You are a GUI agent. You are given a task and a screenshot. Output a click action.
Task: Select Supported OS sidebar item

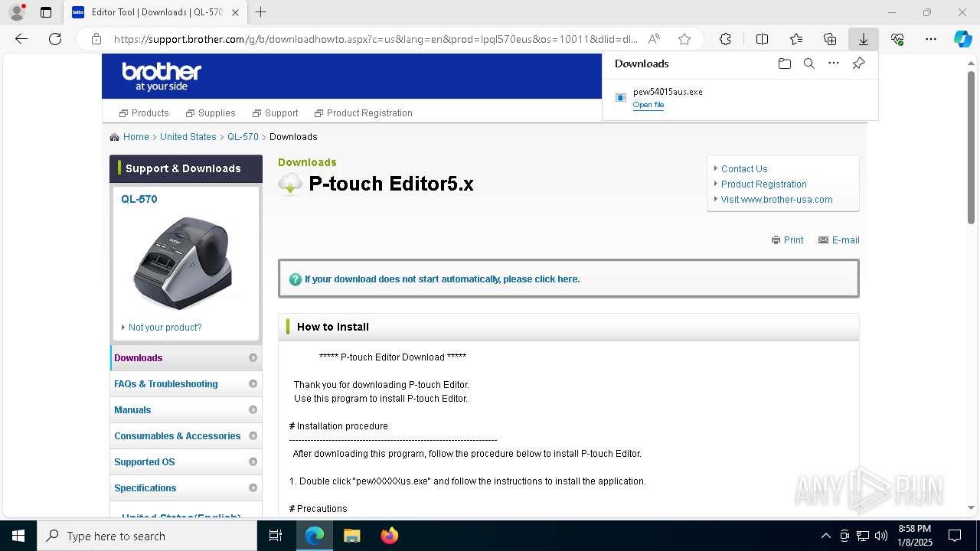point(186,462)
